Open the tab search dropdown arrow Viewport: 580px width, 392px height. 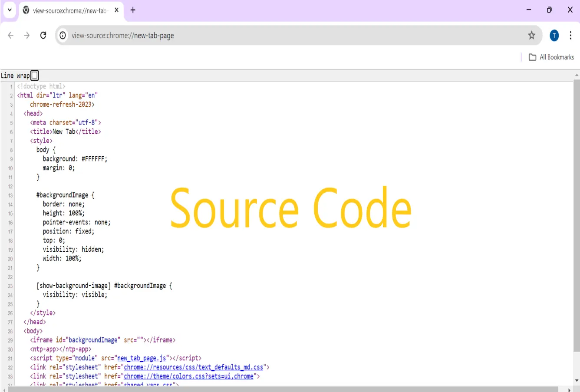[x=10, y=10]
